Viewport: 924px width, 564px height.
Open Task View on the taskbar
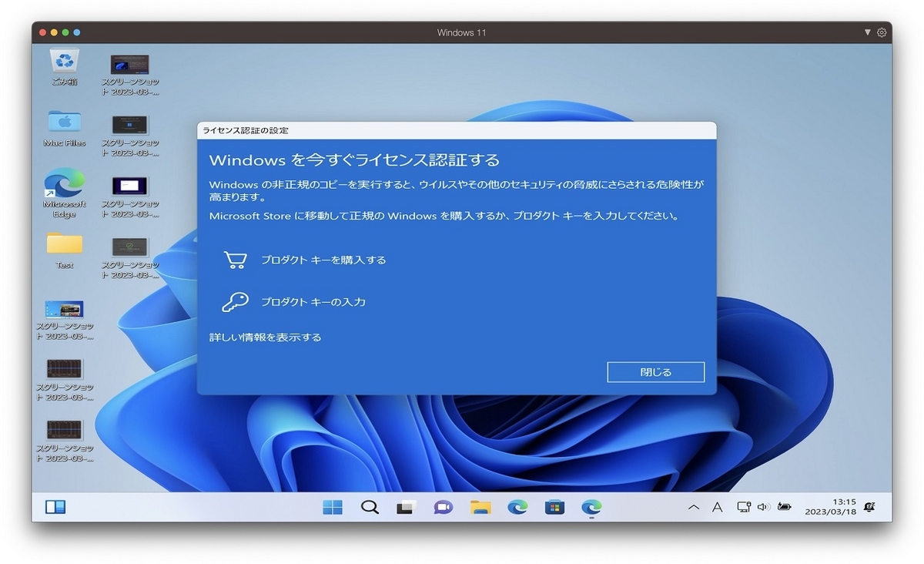[406, 507]
